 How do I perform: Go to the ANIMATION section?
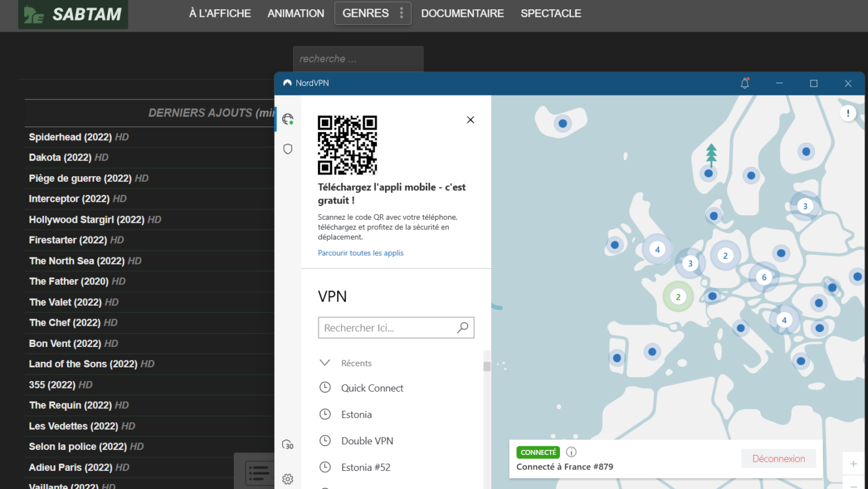(296, 13)
